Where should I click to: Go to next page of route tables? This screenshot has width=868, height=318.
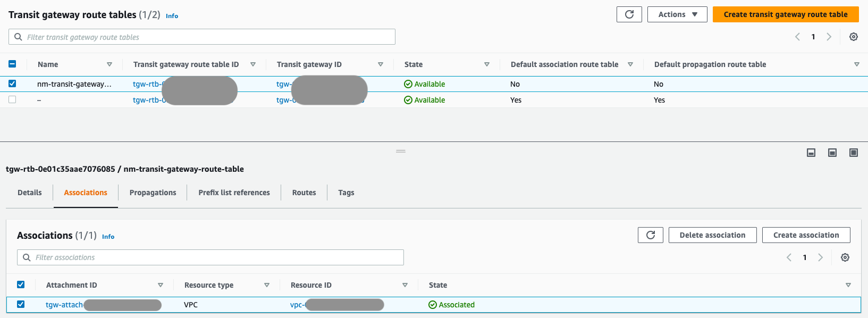pyautogui.click(x=829, y=37)
